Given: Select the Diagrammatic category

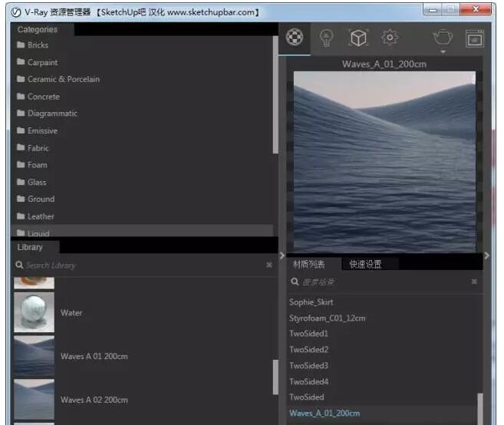Looking at the screenshot, I should 142,114.
